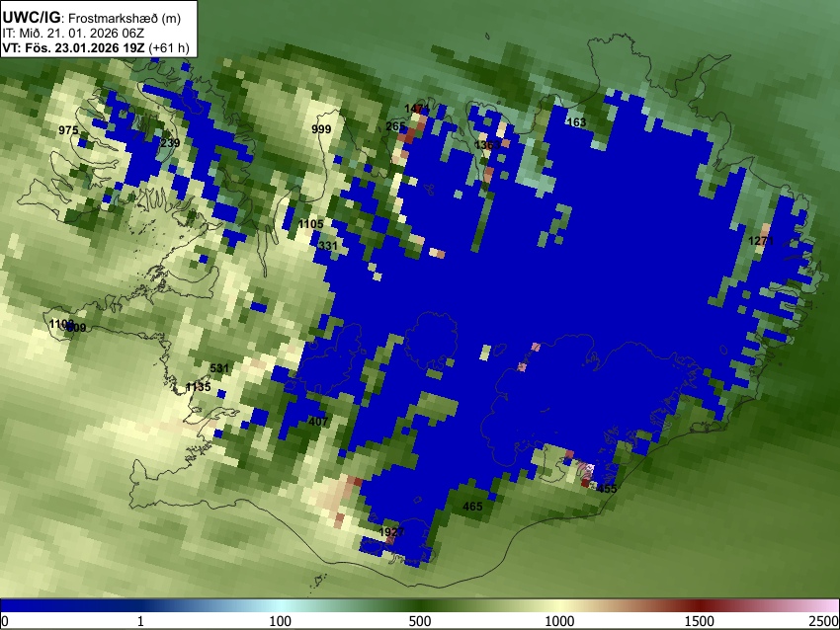Click the legend tick label '100'
This screenshot has width=840, height=630.
point(280,621)
